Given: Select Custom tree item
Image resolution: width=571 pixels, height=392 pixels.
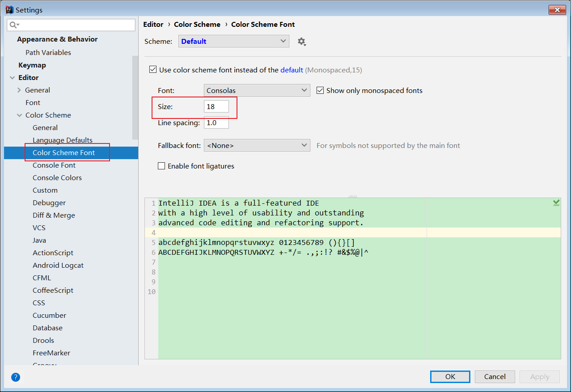Looking at the screenshot, I should [x=45, y=190].
